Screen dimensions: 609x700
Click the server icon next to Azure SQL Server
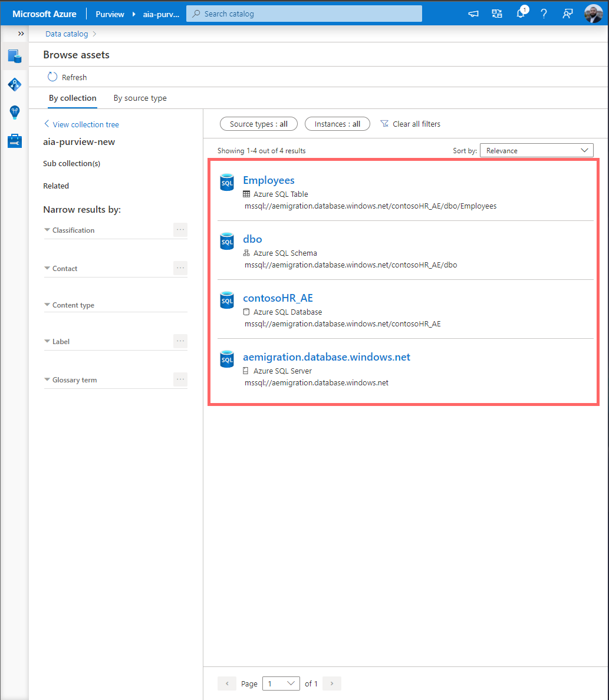[x=245, y=371]
